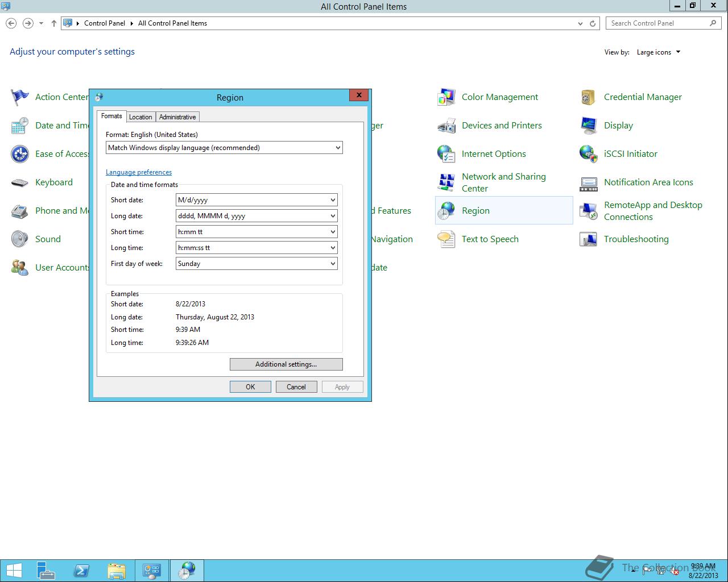Image resolution: width=728 pixels, height=582 pixels.
Task: Expand the address bar history dropdown
Action: pos(580,23)
